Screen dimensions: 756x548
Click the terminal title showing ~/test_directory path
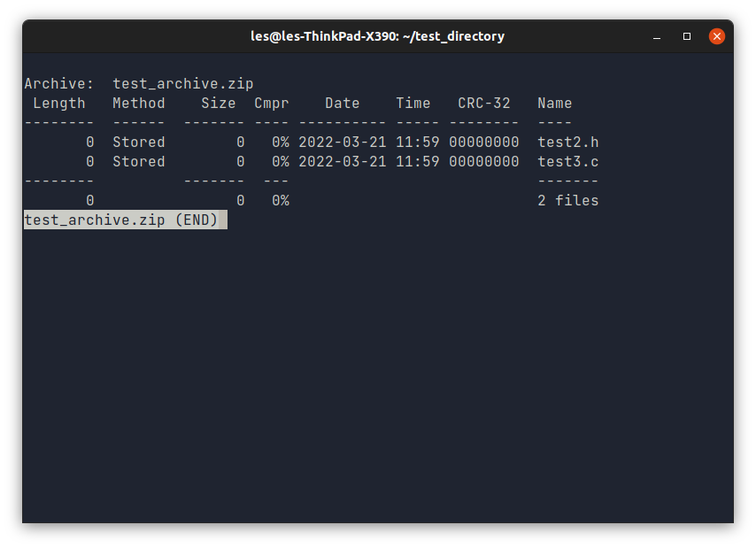(378, 36)
